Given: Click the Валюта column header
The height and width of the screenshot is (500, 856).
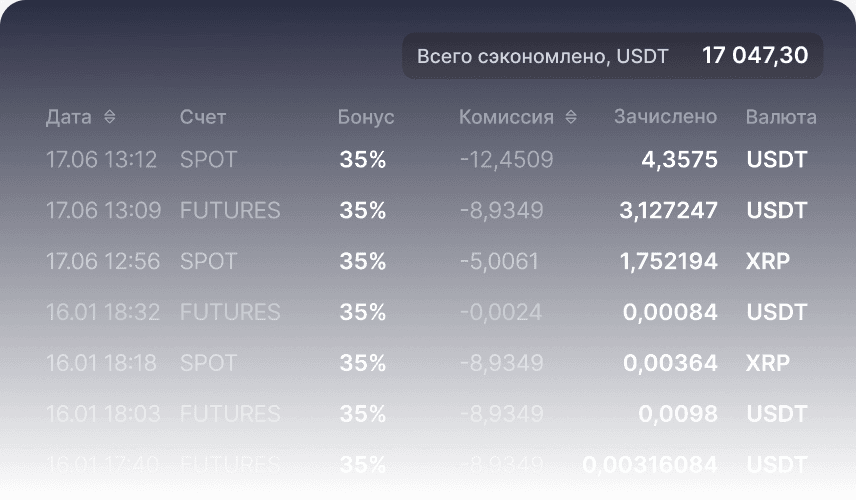Looking at the screenshot, I should tap(781, 117).
